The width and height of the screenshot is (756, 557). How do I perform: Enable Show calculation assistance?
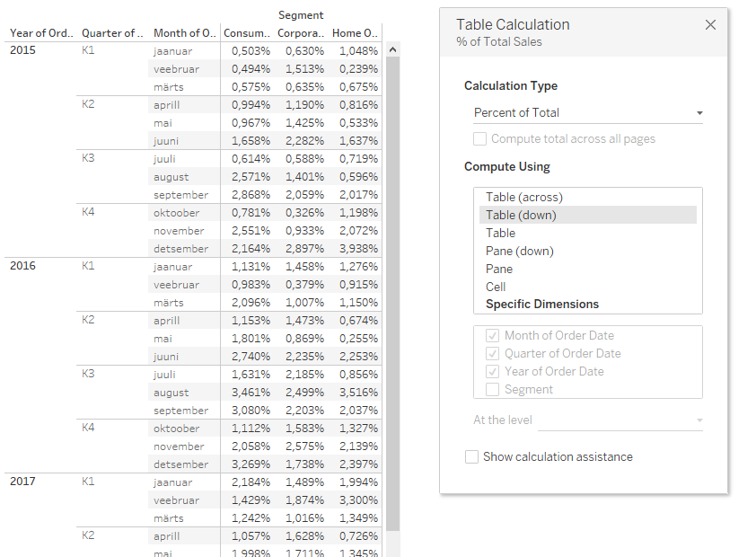point(472,457)
